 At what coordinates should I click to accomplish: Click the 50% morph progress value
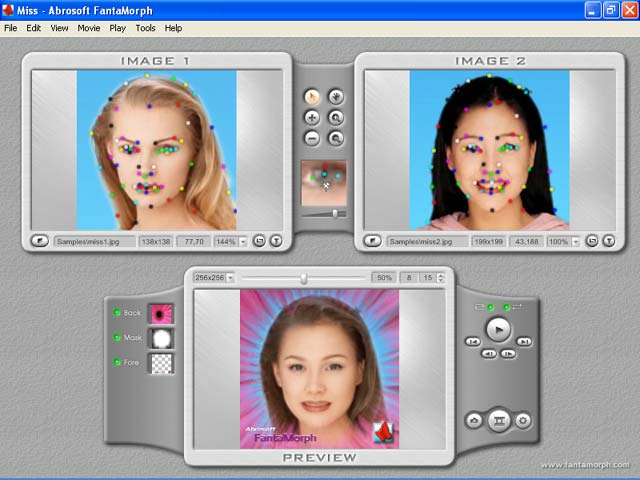pos(384,278)
